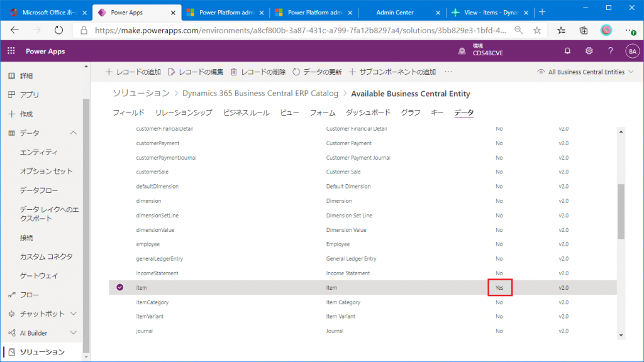
Task: Select the generalLedgerEntry row
Action: coord(363,258)
